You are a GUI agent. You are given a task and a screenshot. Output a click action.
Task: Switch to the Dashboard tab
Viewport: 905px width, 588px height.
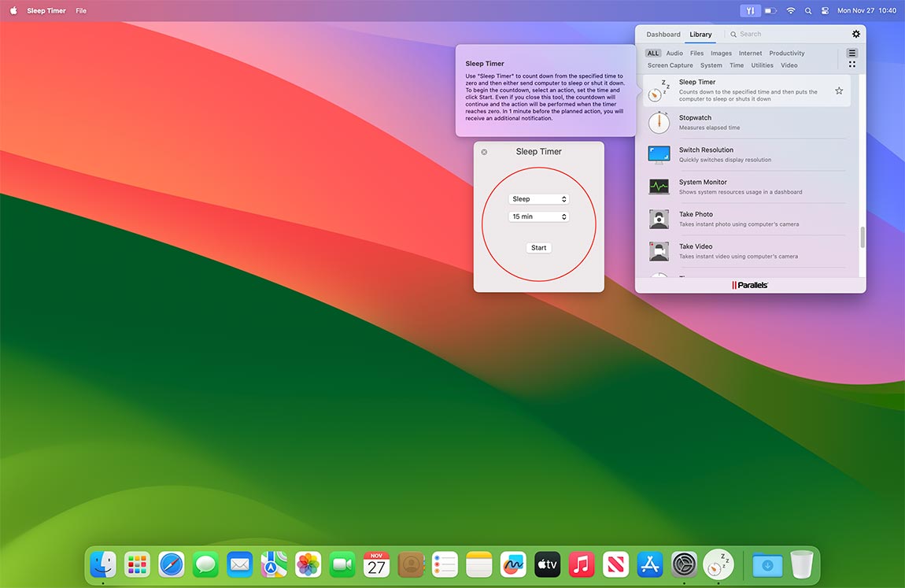pyautogui.click(x=663, y=35)
